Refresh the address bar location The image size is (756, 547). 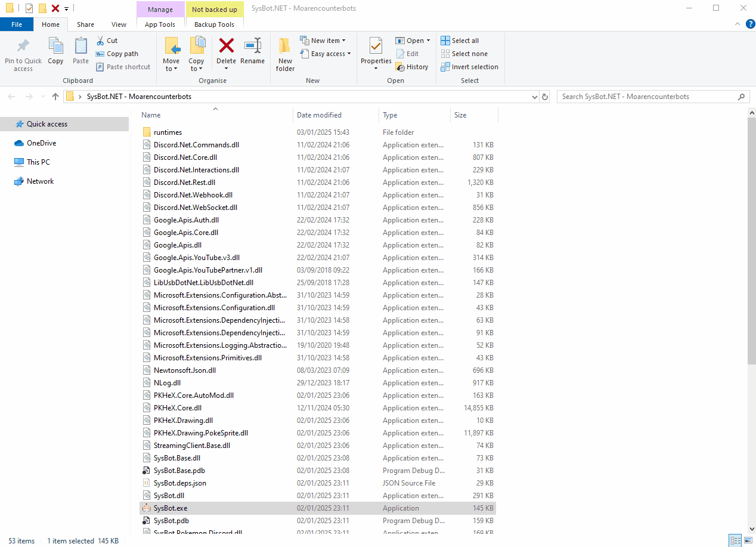click(x=544, y=97)
